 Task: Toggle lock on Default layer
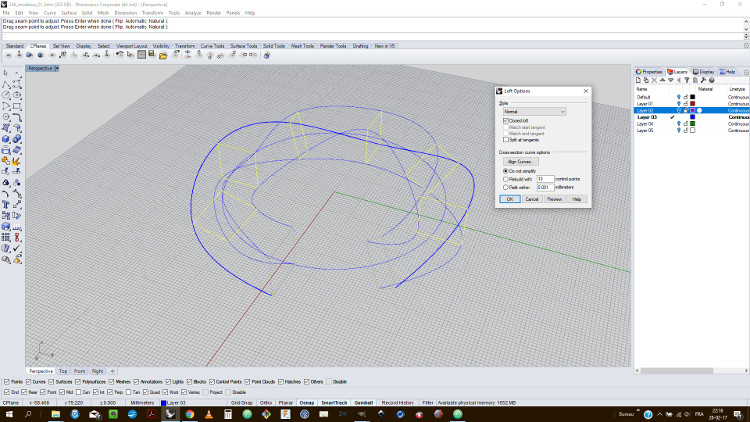[x=685, y=97]
